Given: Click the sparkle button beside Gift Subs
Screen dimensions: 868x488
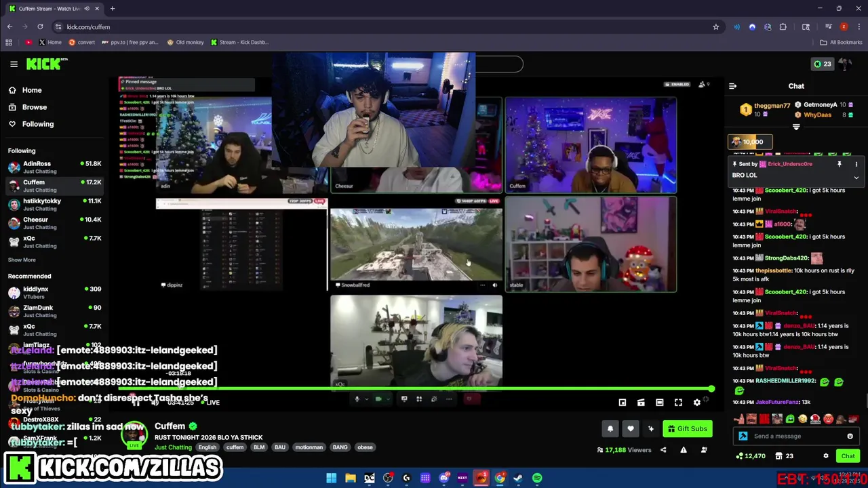Looking at the screenshot, I should tap(651, 428).
